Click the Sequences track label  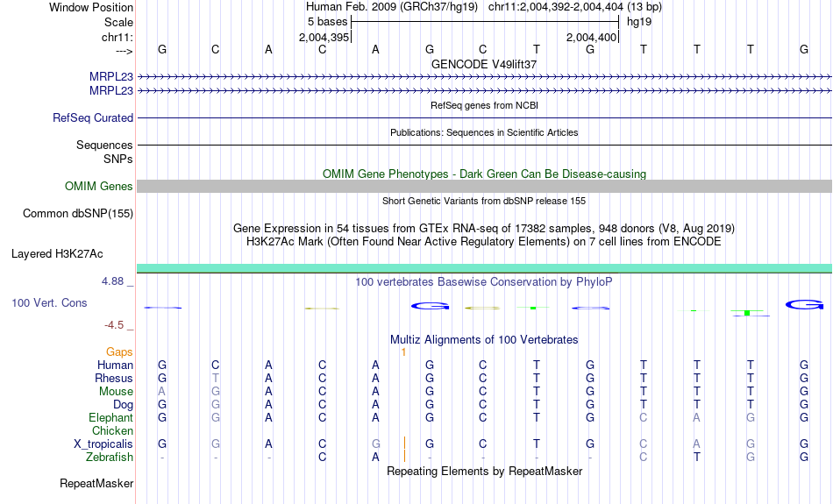(x=104, y=145)
